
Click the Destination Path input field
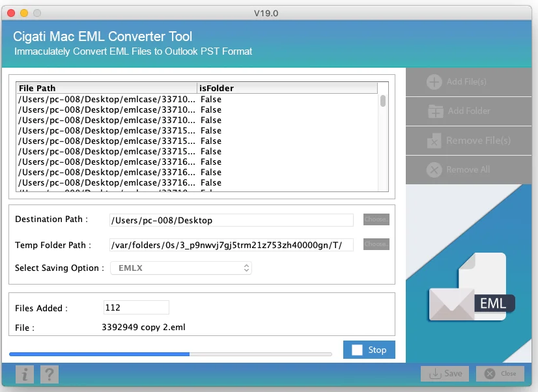click(231, 220)
